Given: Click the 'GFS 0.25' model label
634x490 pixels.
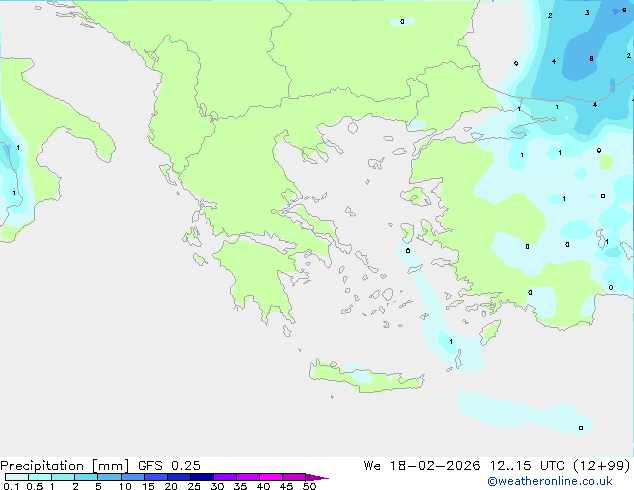Looking at the screenshot, I should pos(169,466).
